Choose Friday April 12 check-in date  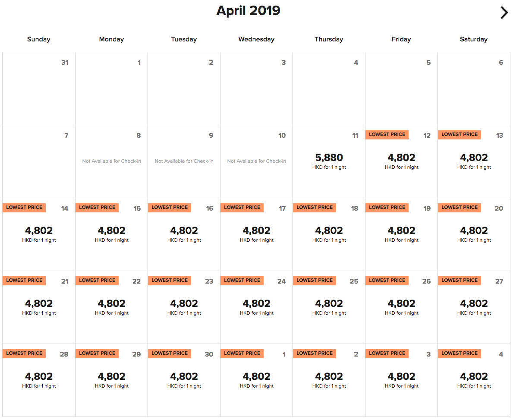[401, 161]
